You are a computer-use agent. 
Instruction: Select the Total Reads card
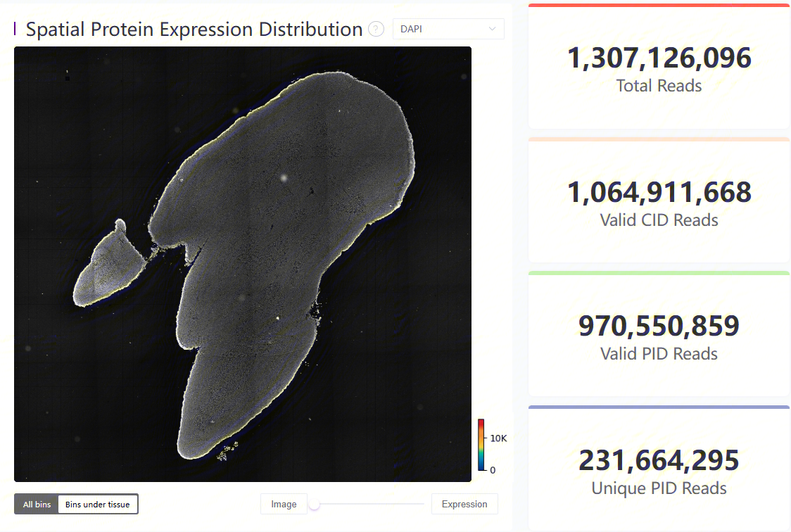coord(659,68)
